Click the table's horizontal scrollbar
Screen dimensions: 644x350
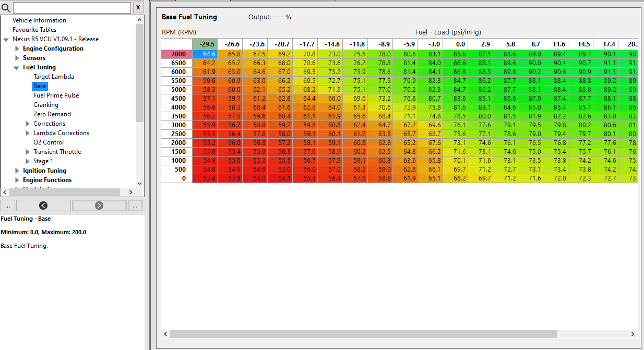[365, 334]
